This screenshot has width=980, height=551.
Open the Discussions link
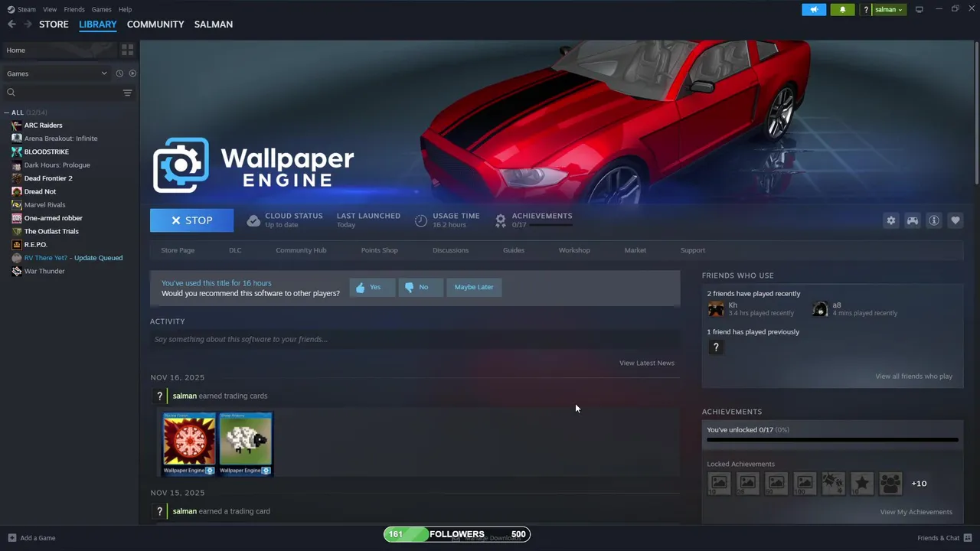point(450,250)
